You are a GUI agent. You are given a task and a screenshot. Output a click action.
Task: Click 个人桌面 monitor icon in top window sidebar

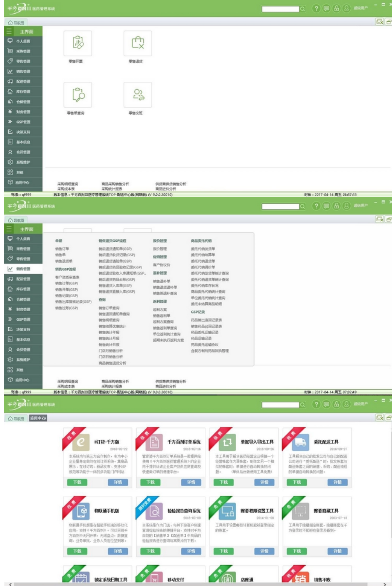pos(10,41)
